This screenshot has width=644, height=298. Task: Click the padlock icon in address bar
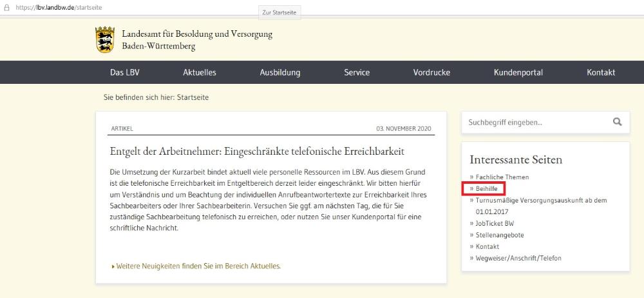click(x=7, y=7)
